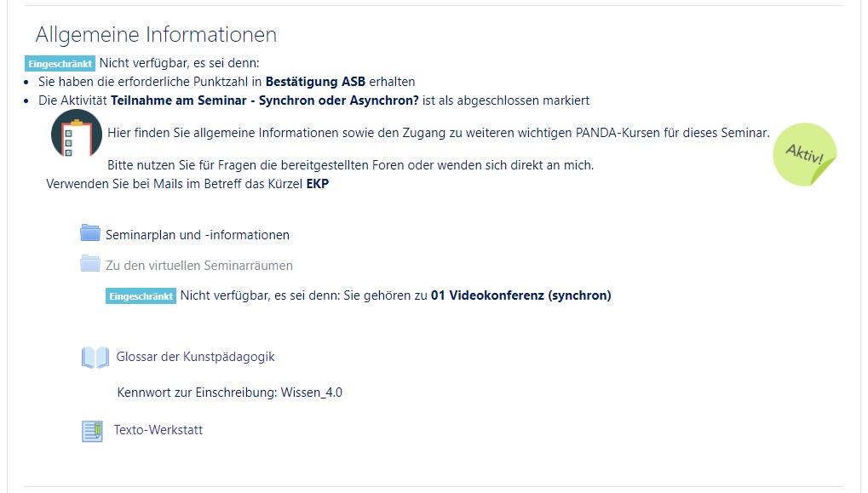
Task: Click the blue folder icon beside Seminarplan
Action: click(x=90, y=233)
